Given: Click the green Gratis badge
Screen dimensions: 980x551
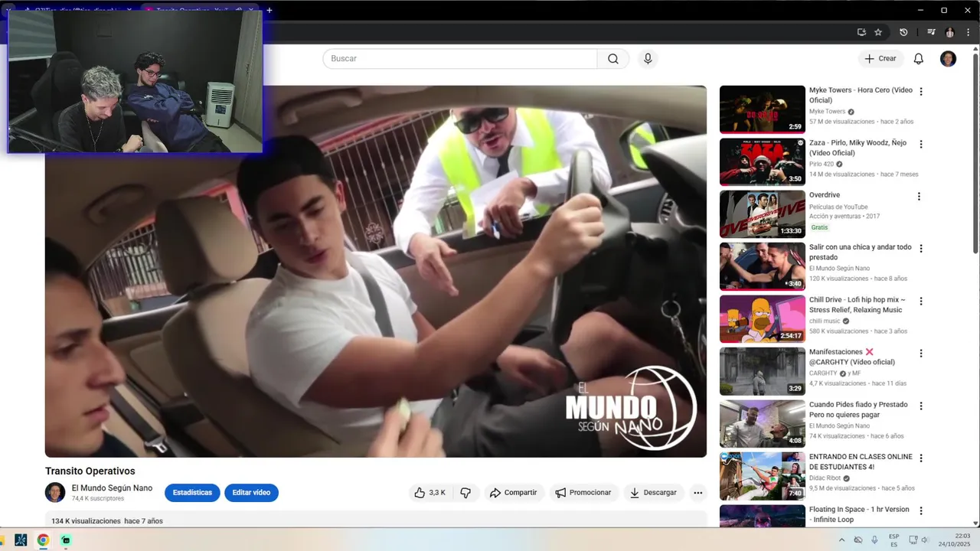Looking at the screenshot, I should click(x=819, y=227).
